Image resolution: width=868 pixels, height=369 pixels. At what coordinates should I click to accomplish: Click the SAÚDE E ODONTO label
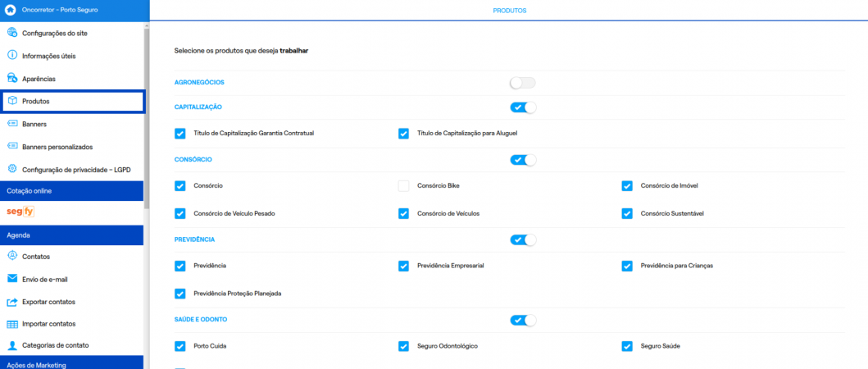(x=201, y=319)
